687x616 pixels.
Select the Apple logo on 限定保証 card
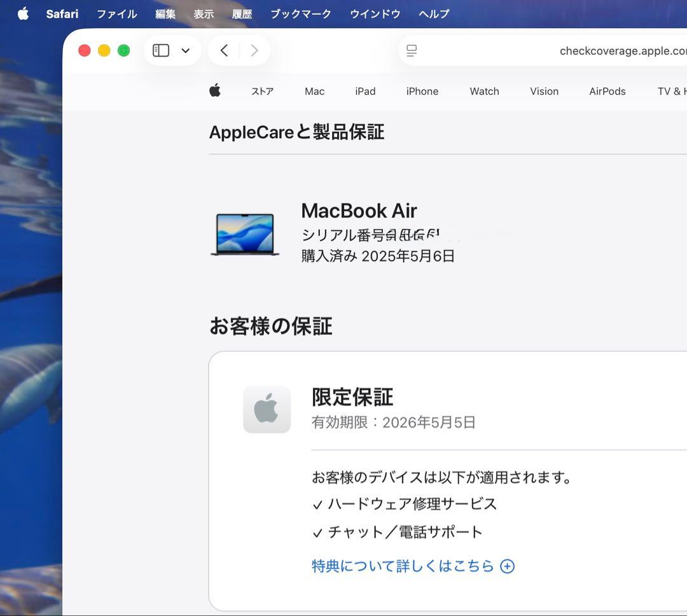[x=267, y=409]
